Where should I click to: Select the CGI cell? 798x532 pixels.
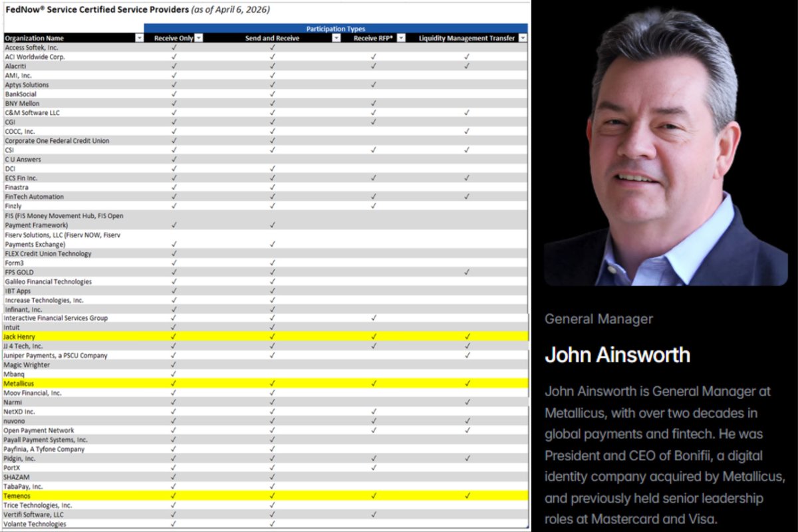coord(74,122)
